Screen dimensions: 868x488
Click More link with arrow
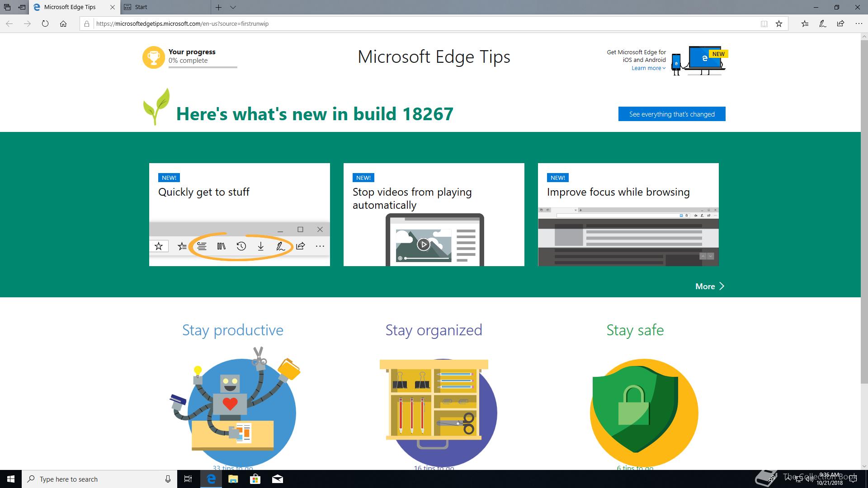click(x=710, y=286)
